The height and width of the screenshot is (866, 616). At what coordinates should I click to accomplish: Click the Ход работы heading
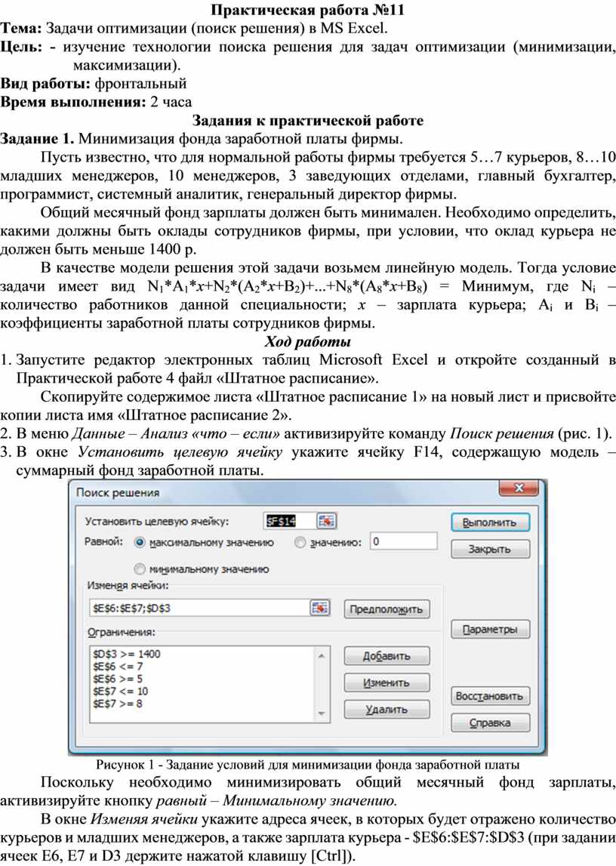coord(308,341)
